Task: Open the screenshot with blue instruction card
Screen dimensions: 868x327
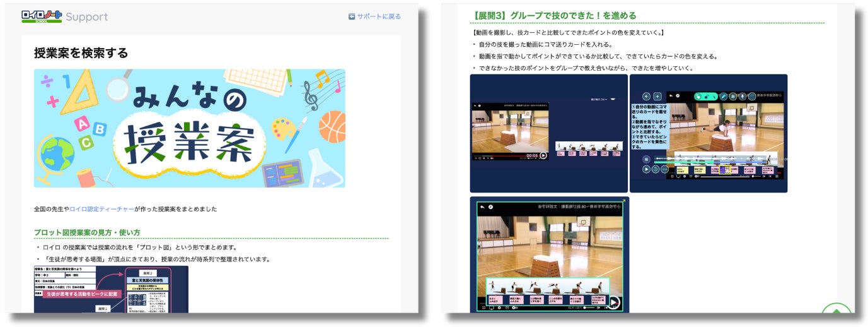Action: [x=709, y=133]
